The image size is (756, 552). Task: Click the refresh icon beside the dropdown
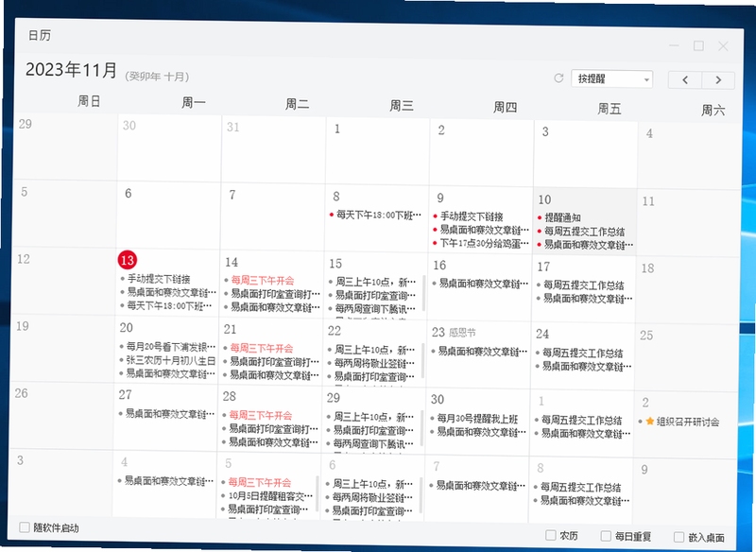coord(558,78)
